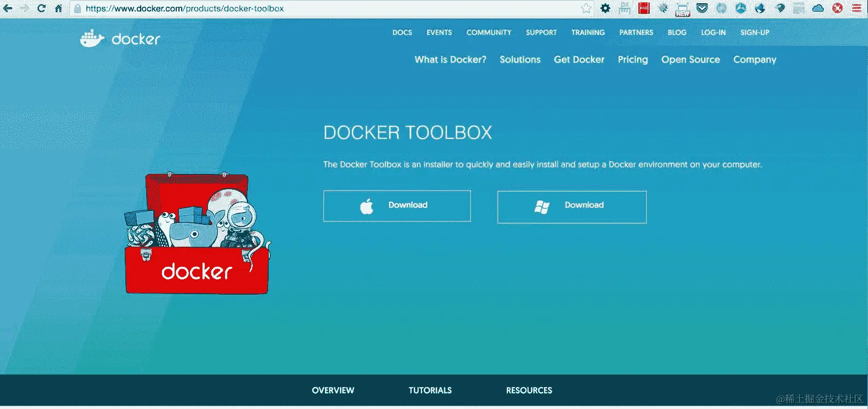Open the Pocket extension icon

[702, 8]
